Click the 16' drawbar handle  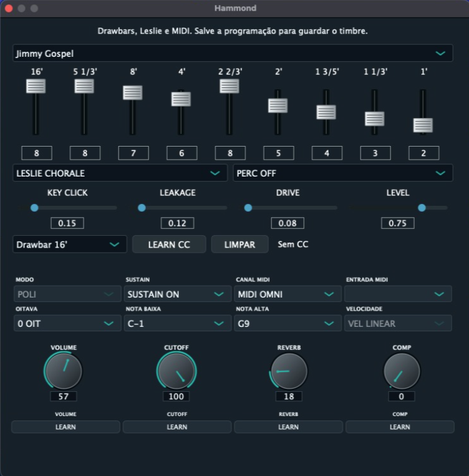point(36,86)
